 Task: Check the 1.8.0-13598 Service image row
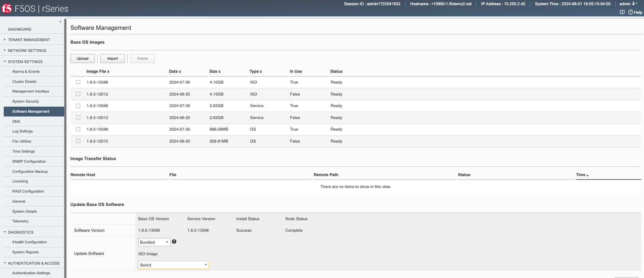[x=78, y=106]
